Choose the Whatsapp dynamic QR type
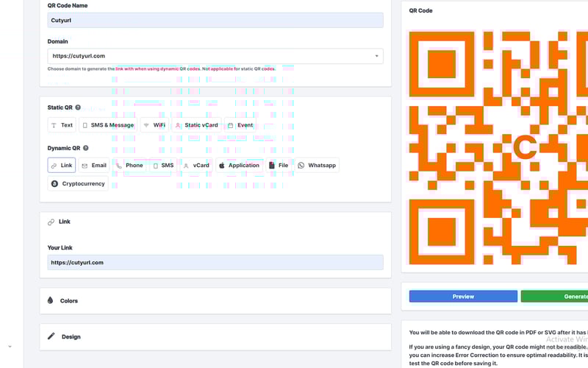The image size is (588, 368). 317,165
